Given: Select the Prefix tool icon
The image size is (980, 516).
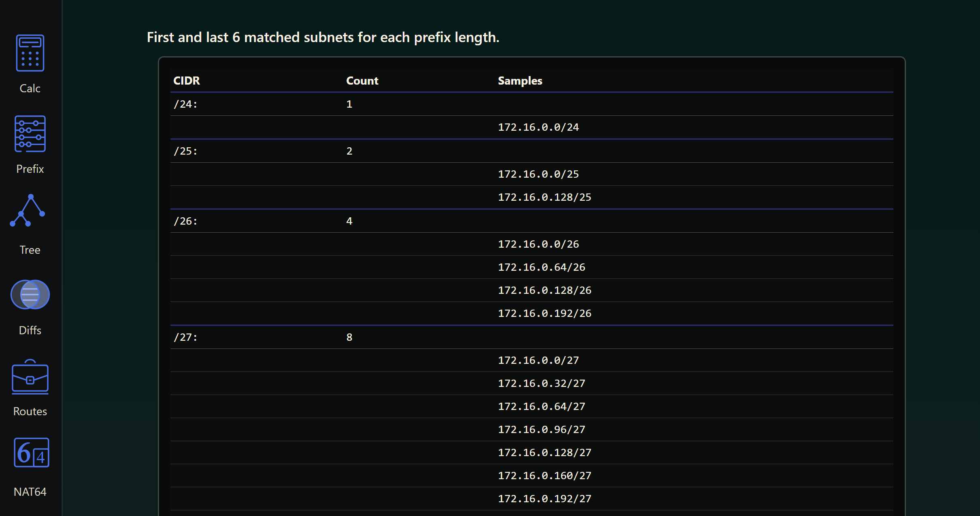Looking at the screenshot, I should click(30, 134).
